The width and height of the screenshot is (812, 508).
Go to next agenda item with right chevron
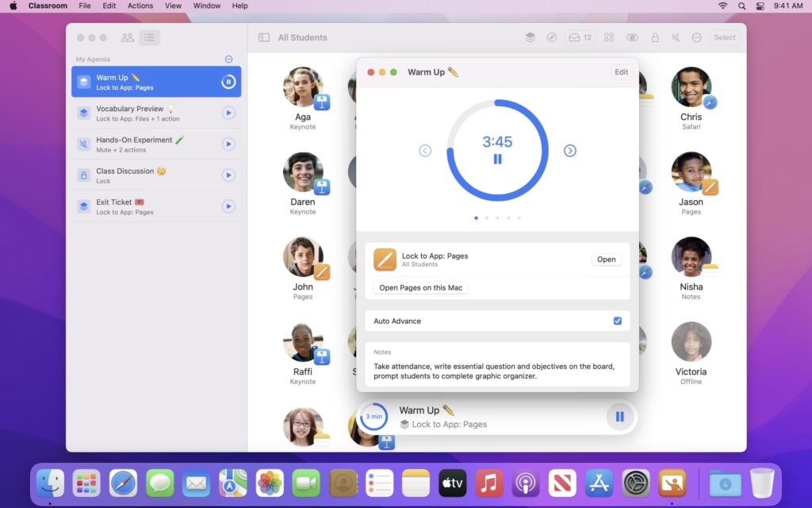pyautogui.click(x=569, y=151)
